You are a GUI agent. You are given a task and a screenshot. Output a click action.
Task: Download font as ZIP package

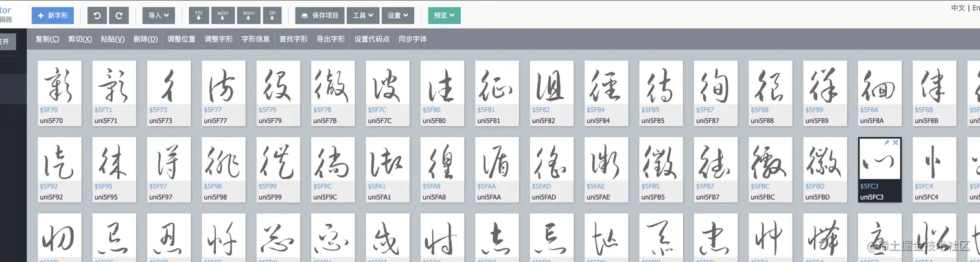click(272, 15)
